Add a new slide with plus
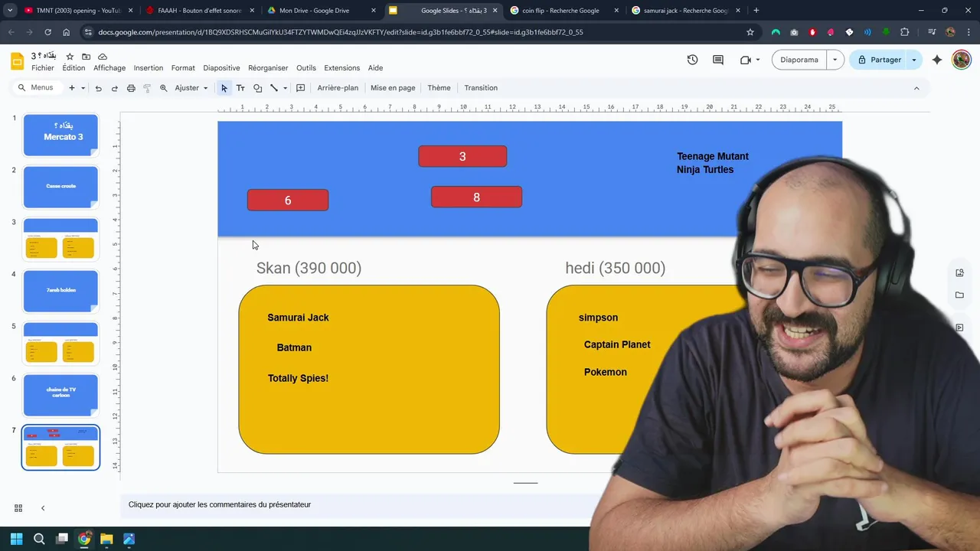Image resolution: width=980 pixels, height=551 pixels. click(x=72, y=88)
